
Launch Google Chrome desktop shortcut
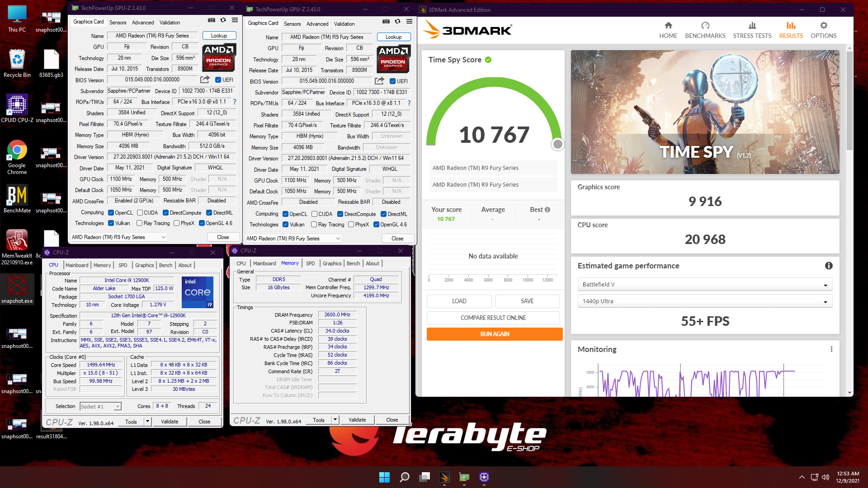coord(17,157)
